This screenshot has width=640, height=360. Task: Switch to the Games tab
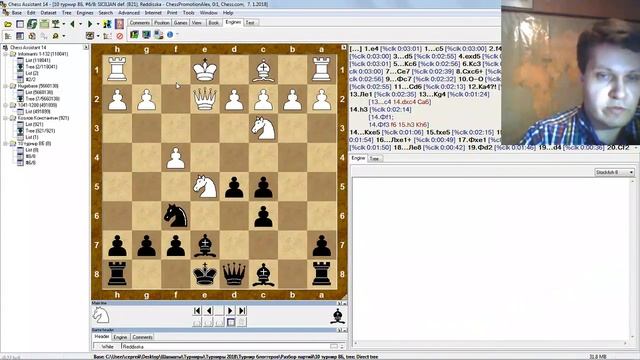pos(180,23)
